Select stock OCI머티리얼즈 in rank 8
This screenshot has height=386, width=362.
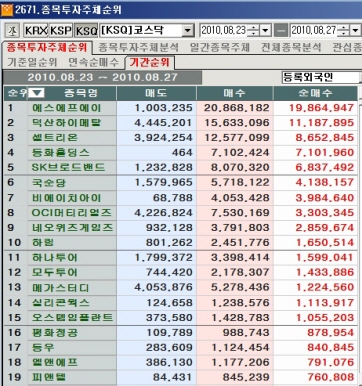[x=71, y=213]
